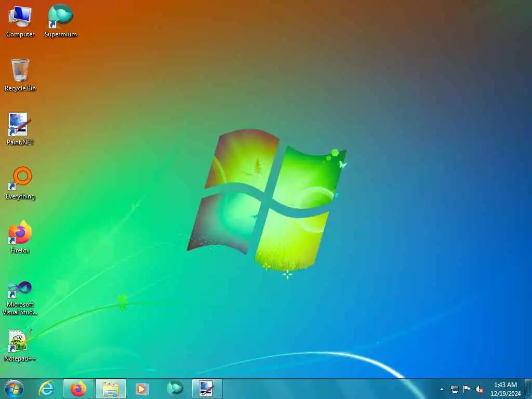The width and height of the screenshot is (532, 399).
Task: Open the muted volume tray icon
Action: click(x=480, y=389)
